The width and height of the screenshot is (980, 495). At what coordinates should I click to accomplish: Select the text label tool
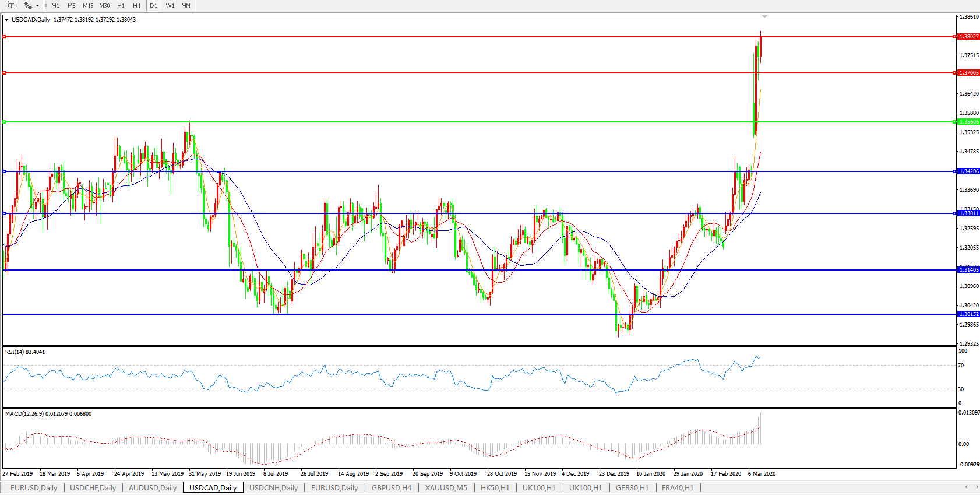coord(10,5)
